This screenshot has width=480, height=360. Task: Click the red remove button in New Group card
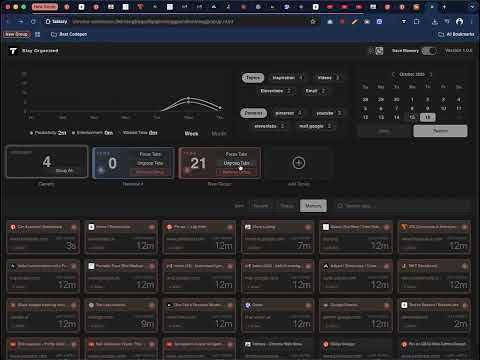(x=236, y=172)
